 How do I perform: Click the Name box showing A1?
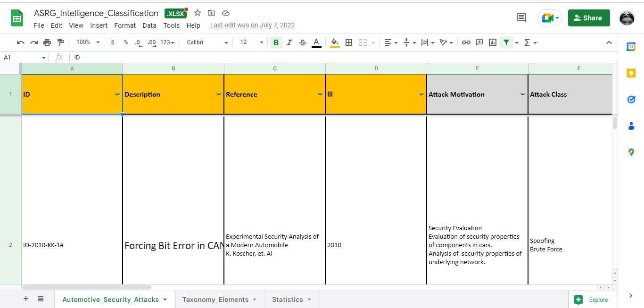point(24,57)
